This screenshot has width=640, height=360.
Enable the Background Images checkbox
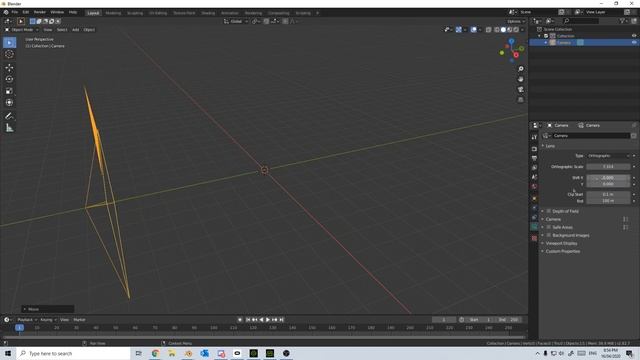point(549,235)
